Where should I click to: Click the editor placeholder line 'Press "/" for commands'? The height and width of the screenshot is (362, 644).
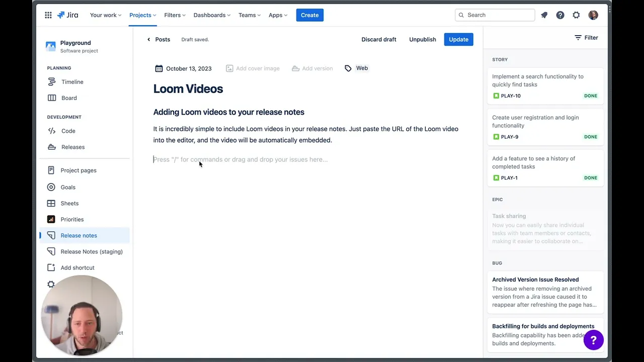click(240, 159)
